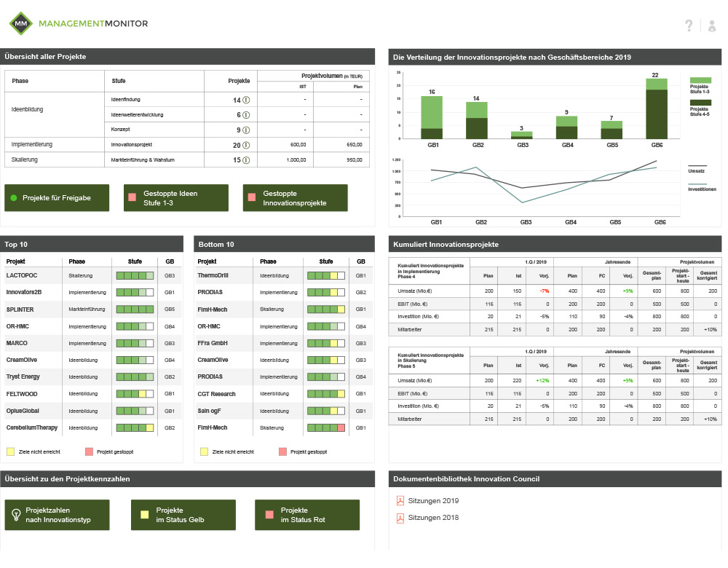
Task: Select Sain ogF project
Action: [210, 411]
